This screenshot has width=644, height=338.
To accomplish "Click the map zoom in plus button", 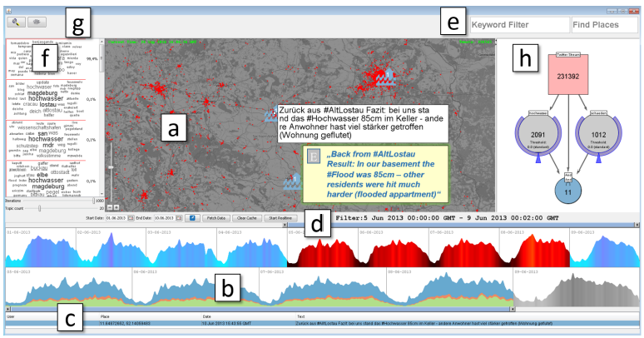I will [116, 207].
